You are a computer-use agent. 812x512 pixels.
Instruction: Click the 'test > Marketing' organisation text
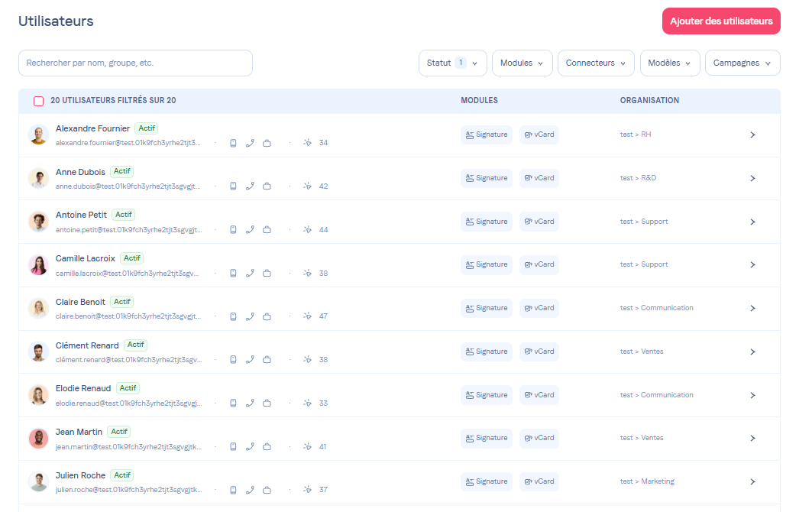[x=647, y=482]
